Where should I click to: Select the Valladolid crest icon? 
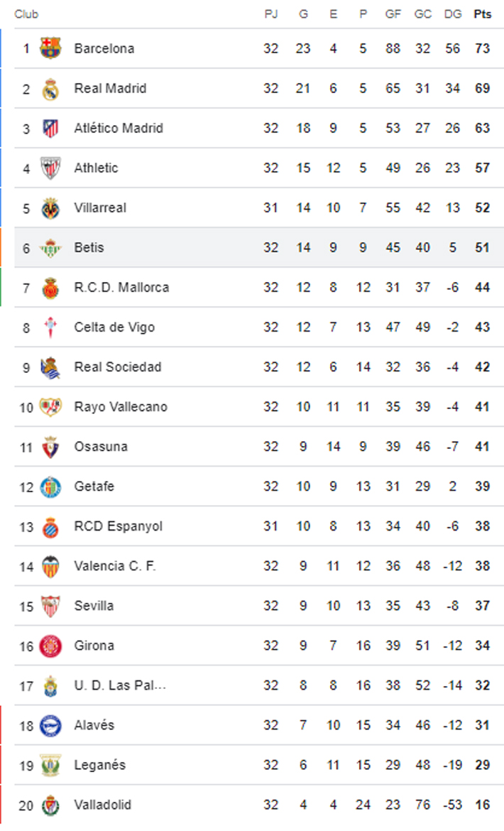pos(50,805)
